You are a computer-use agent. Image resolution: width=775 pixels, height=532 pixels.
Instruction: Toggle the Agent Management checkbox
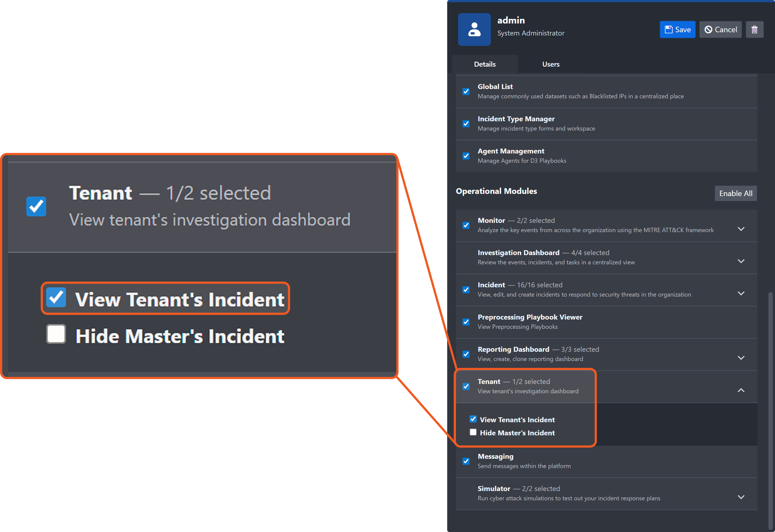point(466,156)
